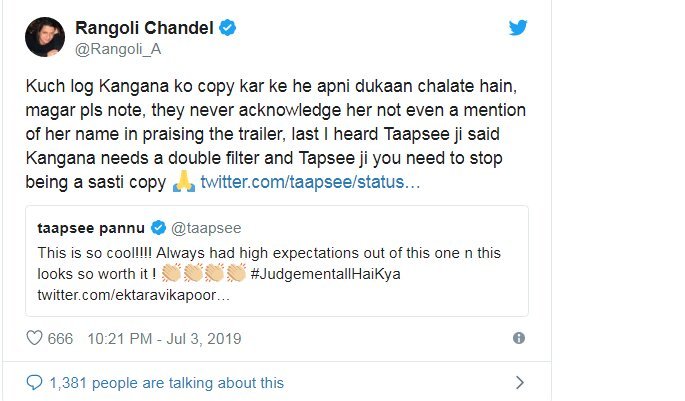Click Rangoli Chandel's verified badge

[228, 29]
